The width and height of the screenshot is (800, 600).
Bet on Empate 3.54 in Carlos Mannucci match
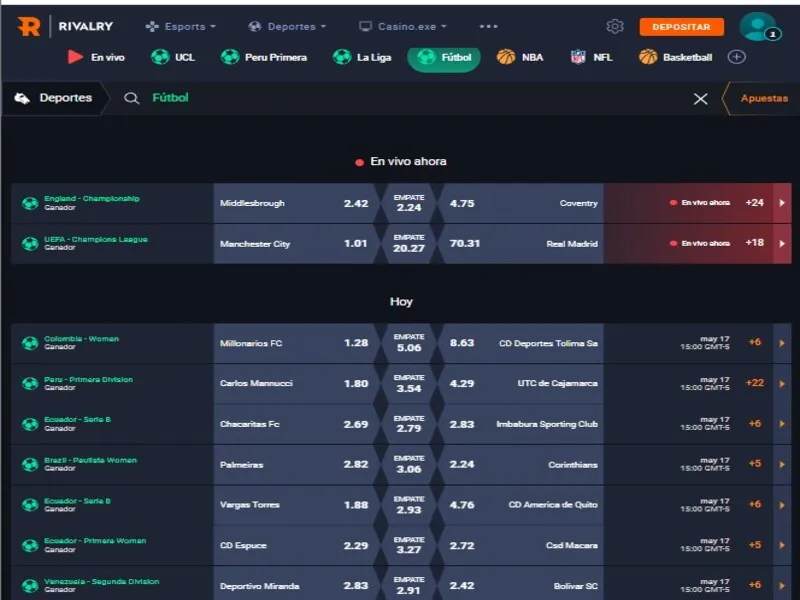pos(409,384)
